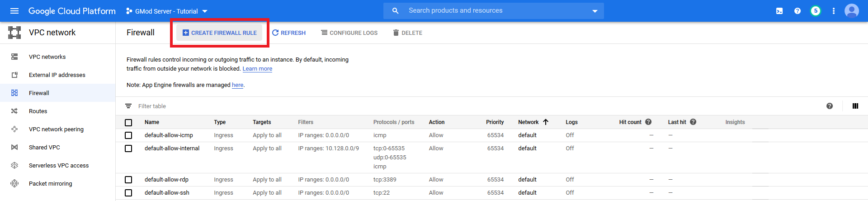Viewport: 868px width, 201px height.
Task: Sort by Network column arrow
Action: tap(546, 122)
